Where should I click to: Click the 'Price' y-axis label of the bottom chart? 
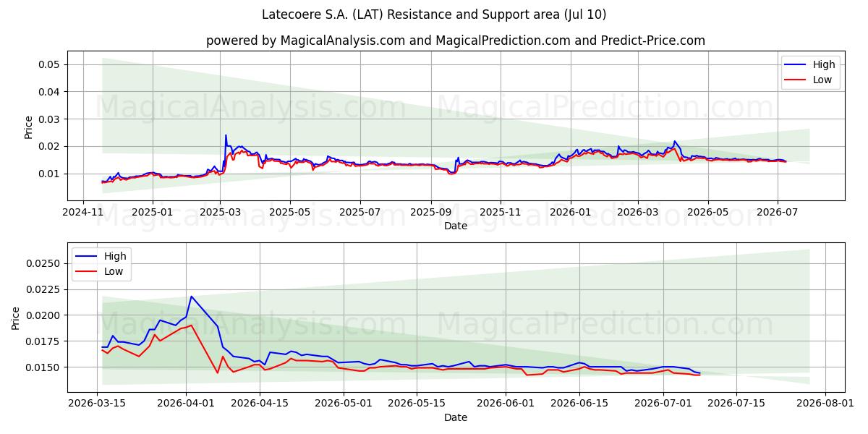pos(16,318)
